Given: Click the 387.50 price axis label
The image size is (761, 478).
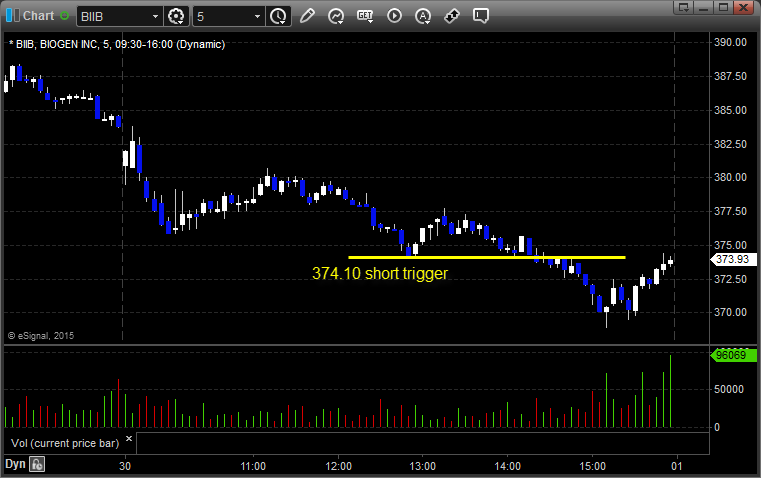Looking at the screenshot, I should (x=730, y=76).
